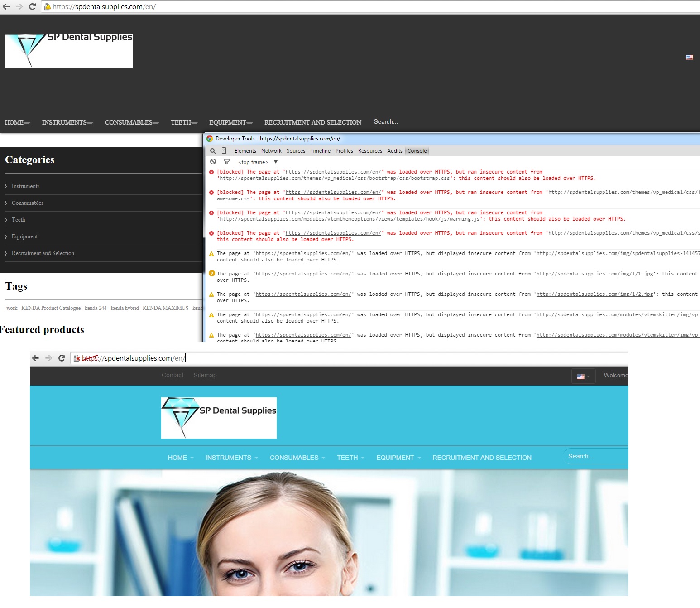Reload the blue-themed page's browser
Image resolution: width=700 pixels, height=608 pixels.
(x=62, y=358)
